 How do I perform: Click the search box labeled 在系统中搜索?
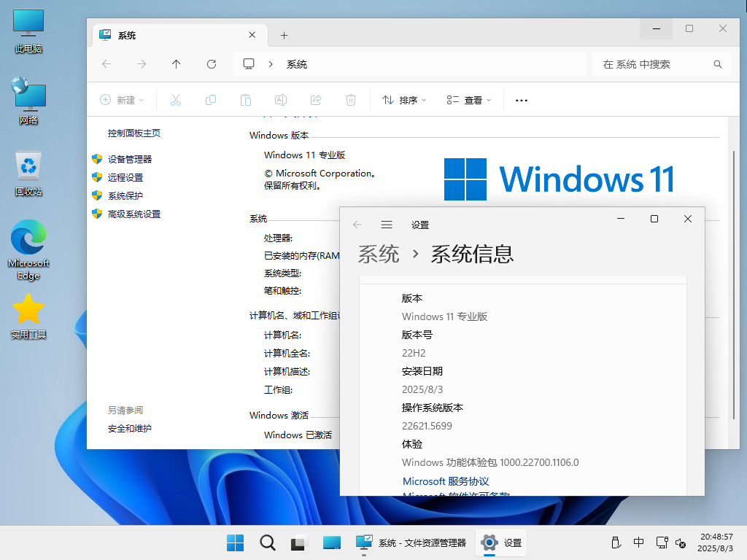point(657,64)
